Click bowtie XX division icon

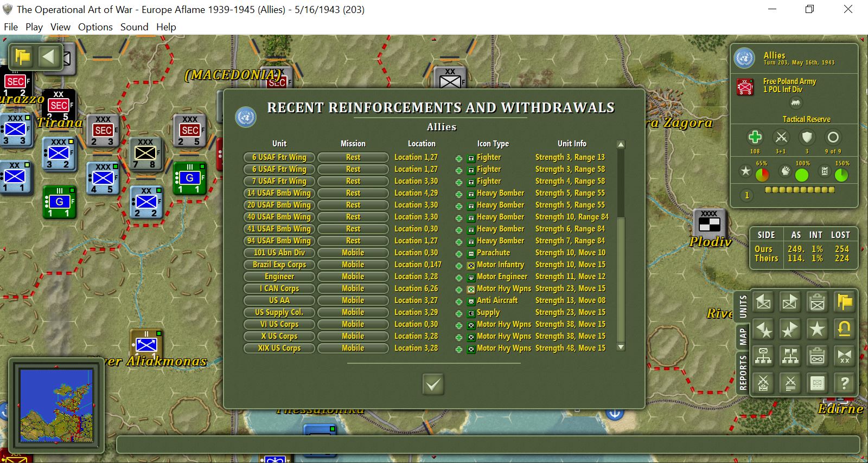click(x=844, y=356)
